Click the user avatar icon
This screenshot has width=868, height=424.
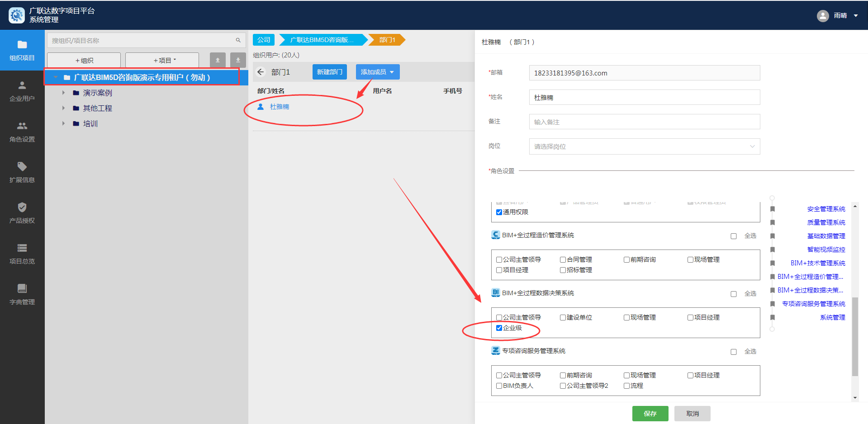coord(823,16)
